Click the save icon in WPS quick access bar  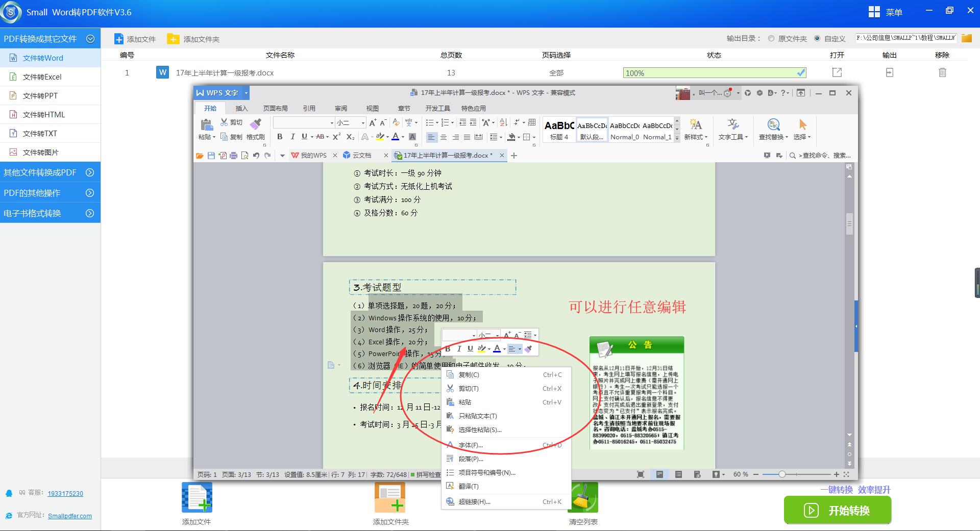(211, 156)
